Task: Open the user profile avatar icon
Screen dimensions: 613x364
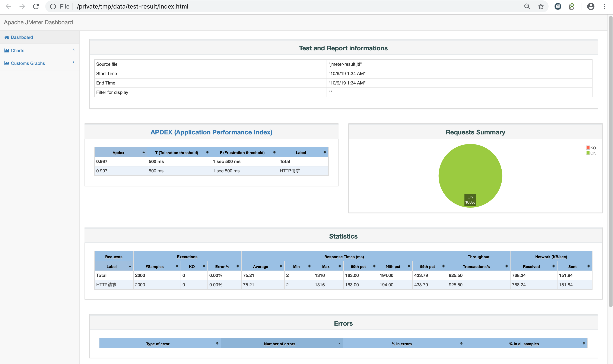Action: coord(590,6)
